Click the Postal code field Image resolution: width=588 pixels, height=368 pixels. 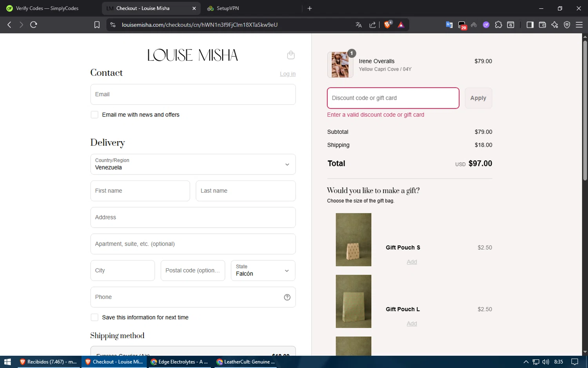[x=193, y=270]
